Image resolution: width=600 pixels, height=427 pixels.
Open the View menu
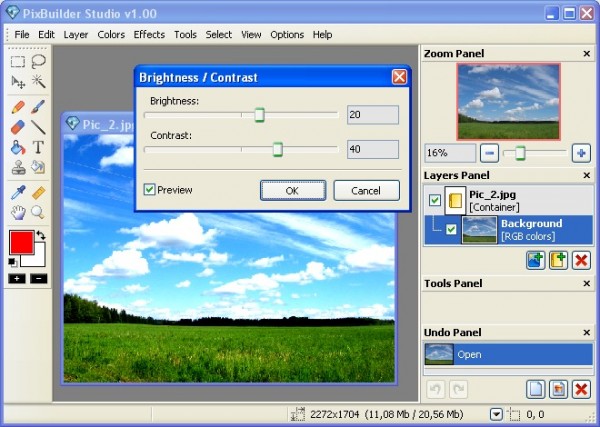tap(251, 34)
